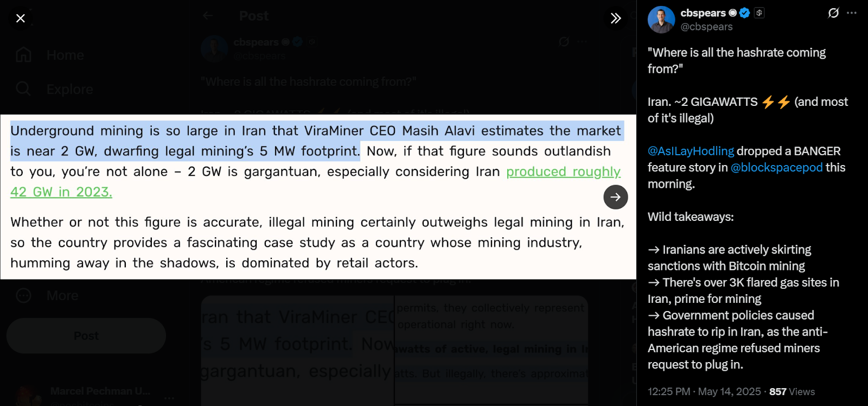The height and width of the screenshot is (406, 868).
Task: Click the highlighted 'Underground mining' text in image
Action: click(52, 131)
